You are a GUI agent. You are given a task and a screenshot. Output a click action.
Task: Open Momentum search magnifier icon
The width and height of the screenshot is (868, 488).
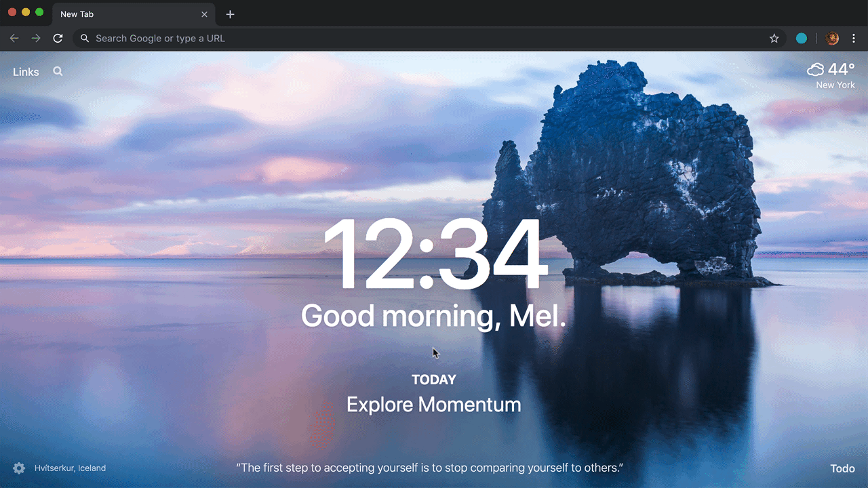pyautogui.click(x=58, y=71)
